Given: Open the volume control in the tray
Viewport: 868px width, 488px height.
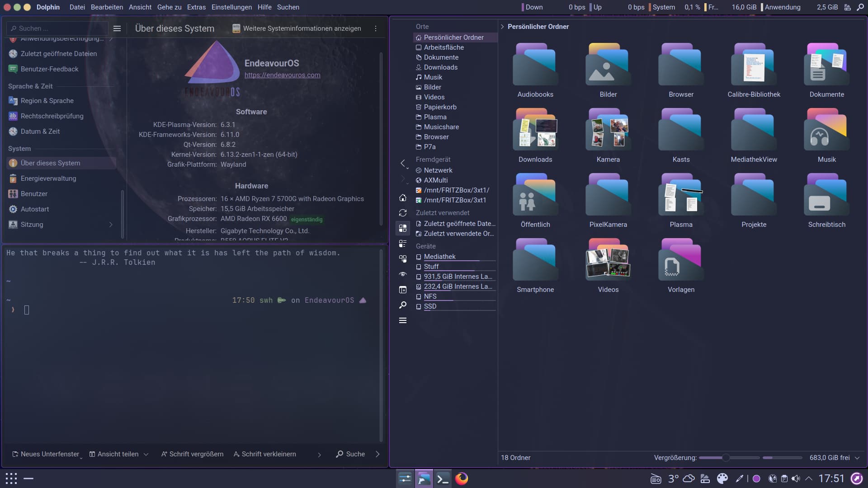Looking at the screenshot, I should 796,479.
